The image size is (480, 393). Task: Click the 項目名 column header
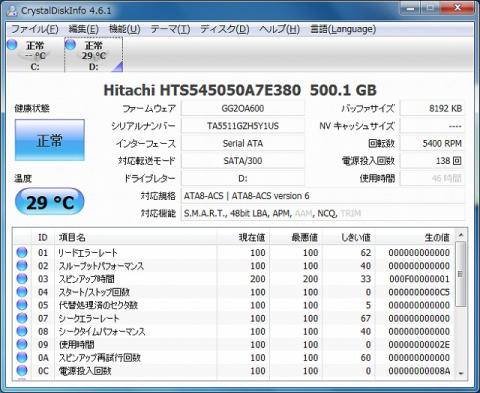coord(135,237)
